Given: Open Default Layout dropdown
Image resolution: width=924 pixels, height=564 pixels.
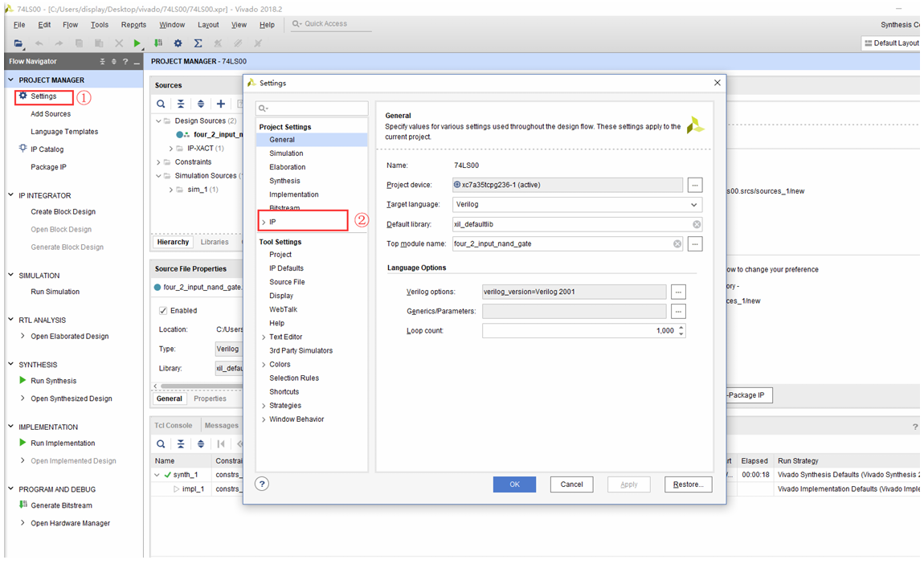Looking at the screenshot, I should (x=891, y=43).
